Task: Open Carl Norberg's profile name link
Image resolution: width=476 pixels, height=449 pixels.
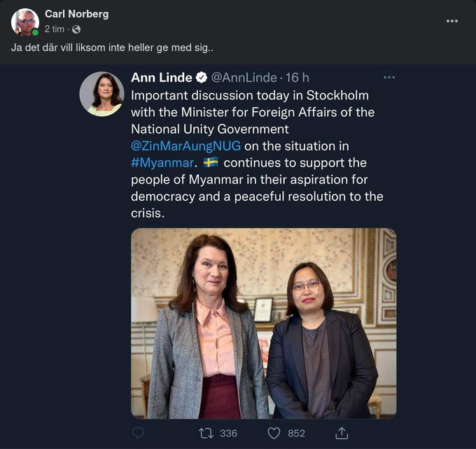Action: (x=76, y=14)
